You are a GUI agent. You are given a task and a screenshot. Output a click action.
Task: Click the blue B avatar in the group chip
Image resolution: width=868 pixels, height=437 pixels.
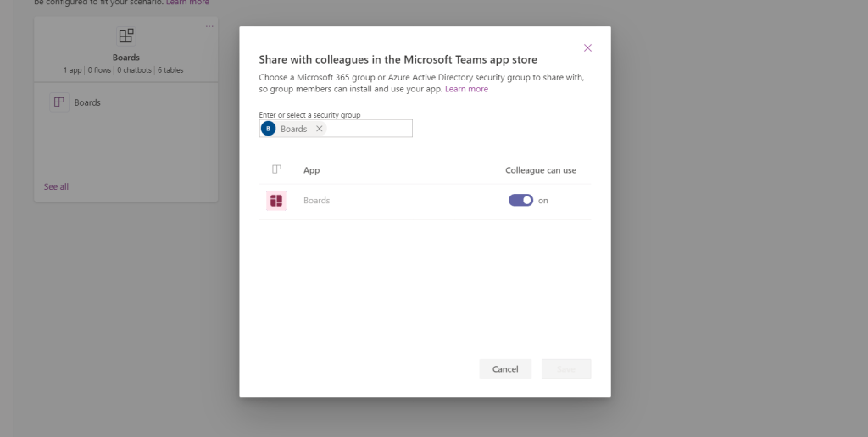(269, 129)
